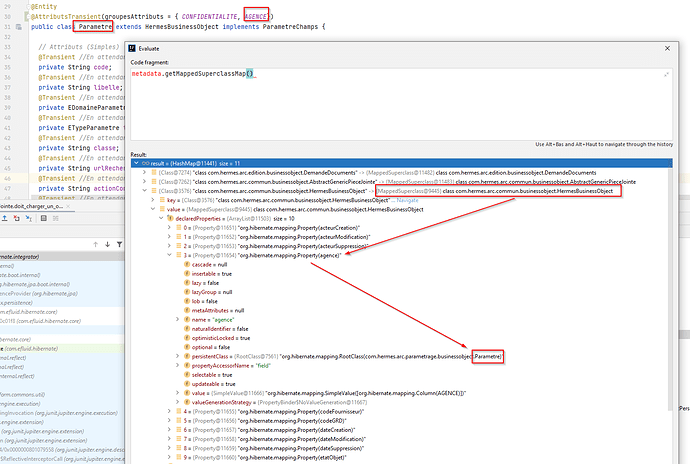690x464 pixels.
Task: Select the result = HashMap@11441 row
Action: tap(401, 163)
